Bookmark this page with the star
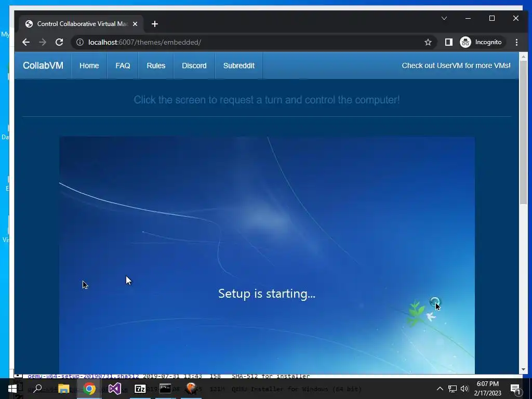The width and height of the screenshot is (532, 399). point(428,42)
